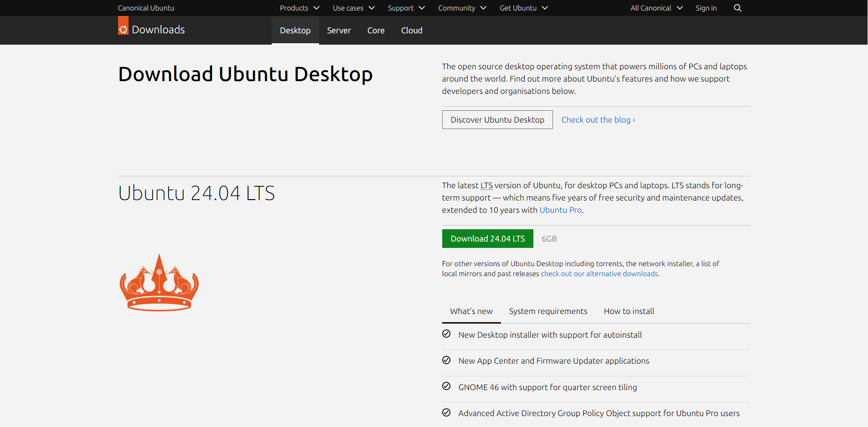868x427 pixels.
Task: Expand the Get Ubuntu dropdown menu
Action: pyautogui.click(x=524, y=8)
